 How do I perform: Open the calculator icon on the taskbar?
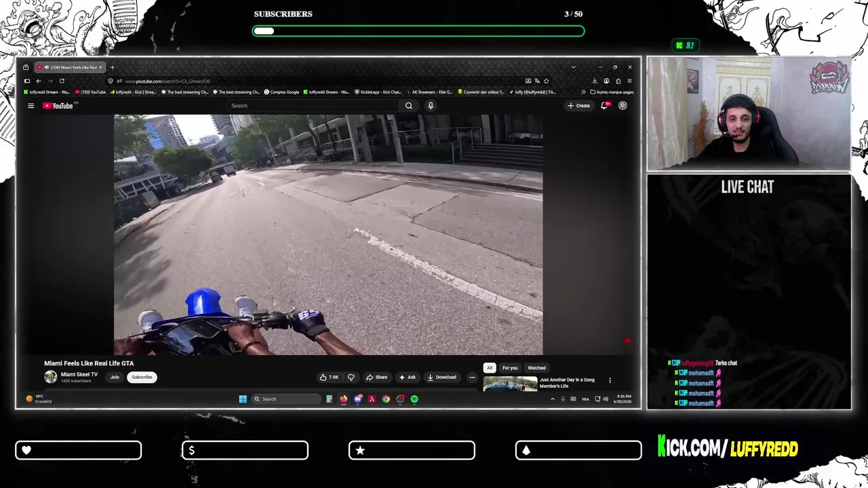329,399
